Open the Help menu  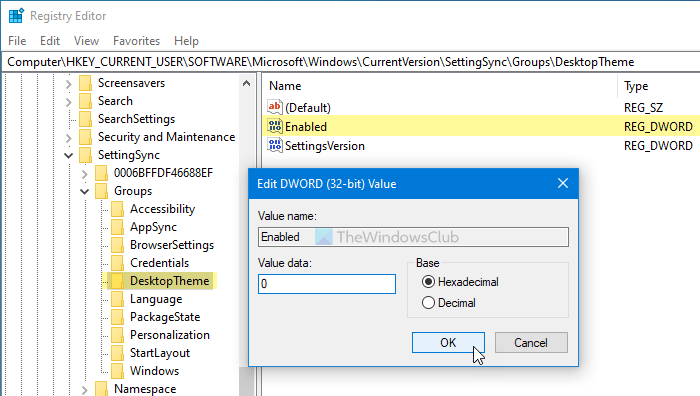point(186,41)
